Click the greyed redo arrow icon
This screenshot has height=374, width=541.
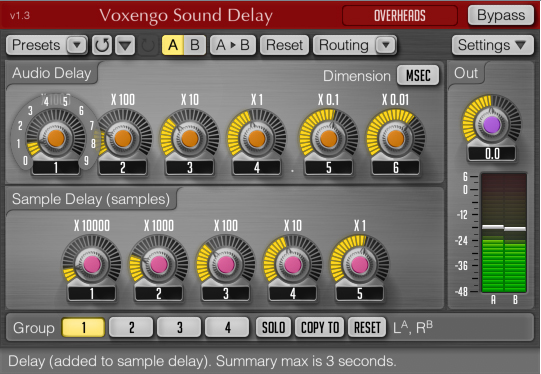point(148,45)
